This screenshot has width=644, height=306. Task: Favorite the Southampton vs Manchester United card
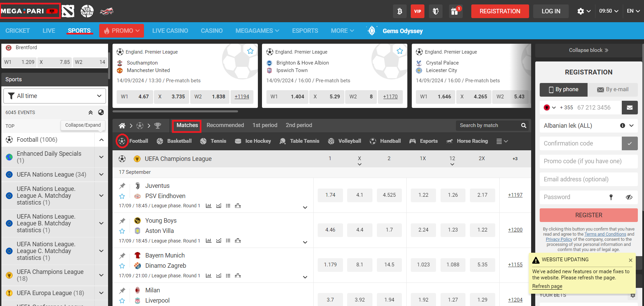pyautogui.click(x=250, y=51)
